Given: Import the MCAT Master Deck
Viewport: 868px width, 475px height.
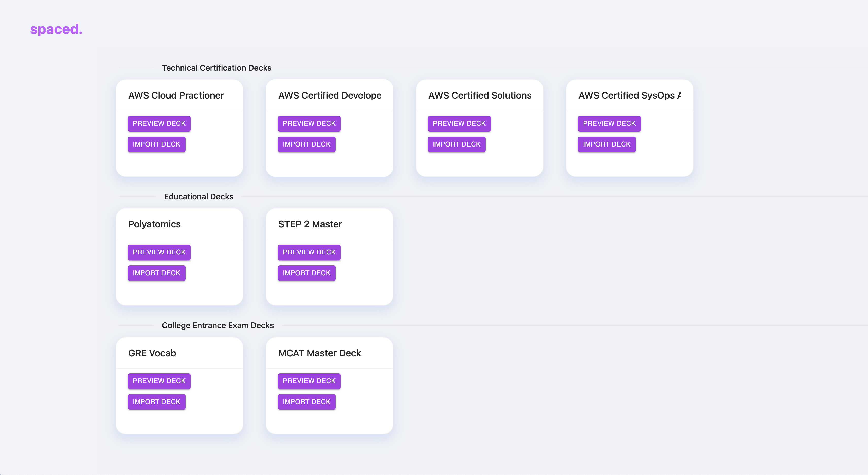Looking at the screenshot, I should point(307,401).
